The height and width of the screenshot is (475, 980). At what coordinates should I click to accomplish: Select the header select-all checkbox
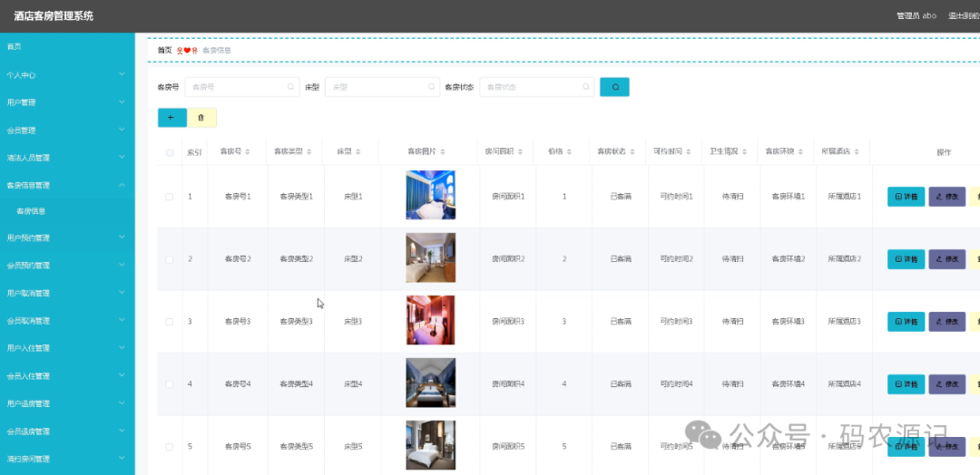click(170, 152)
